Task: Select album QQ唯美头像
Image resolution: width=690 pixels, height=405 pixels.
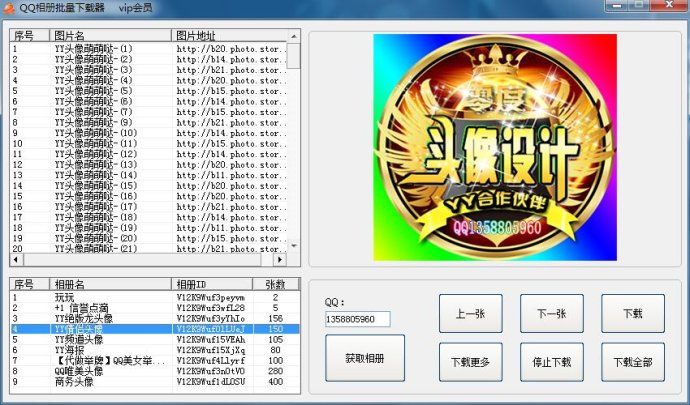Action: coord(154,372)
